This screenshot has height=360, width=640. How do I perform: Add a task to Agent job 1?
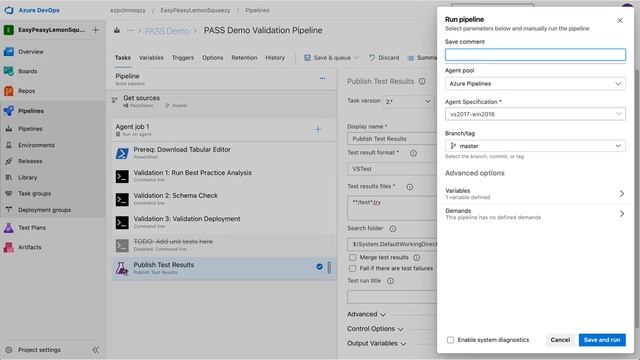[318, 129]
